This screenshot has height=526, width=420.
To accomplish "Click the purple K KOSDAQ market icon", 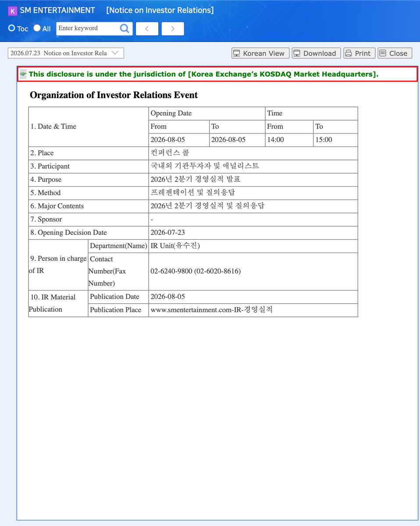I will point(12,11).
